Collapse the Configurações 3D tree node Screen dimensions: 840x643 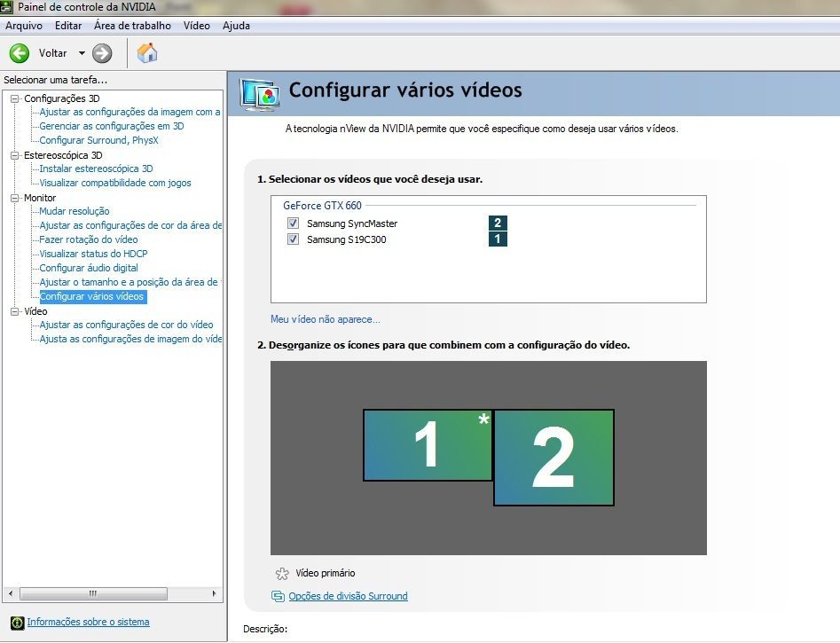pos(15,98)
